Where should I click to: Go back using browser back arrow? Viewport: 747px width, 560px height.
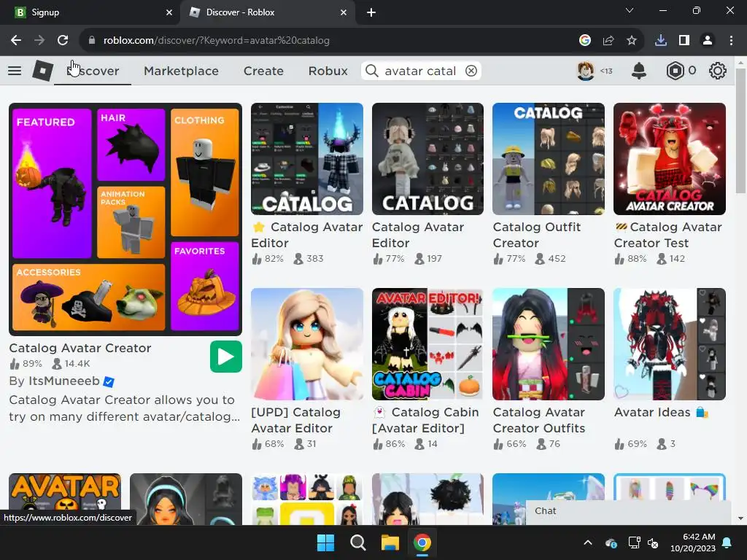[16, 41]
